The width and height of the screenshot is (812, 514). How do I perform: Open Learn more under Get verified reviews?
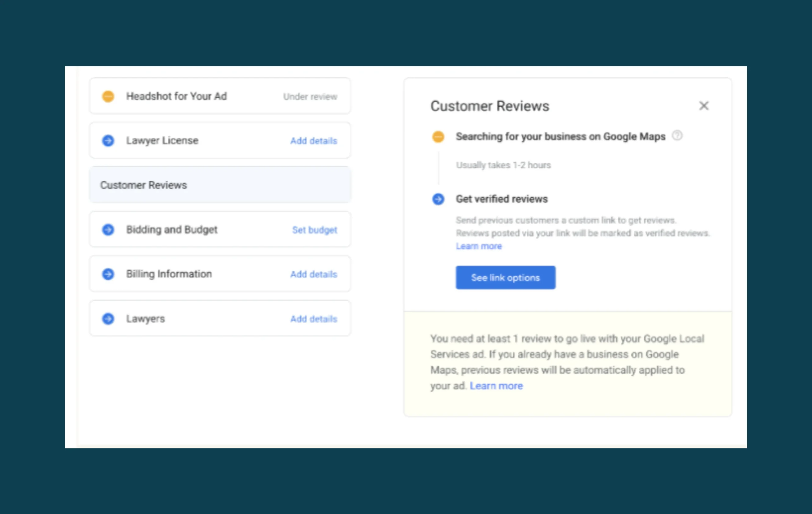tap(479, 246)
